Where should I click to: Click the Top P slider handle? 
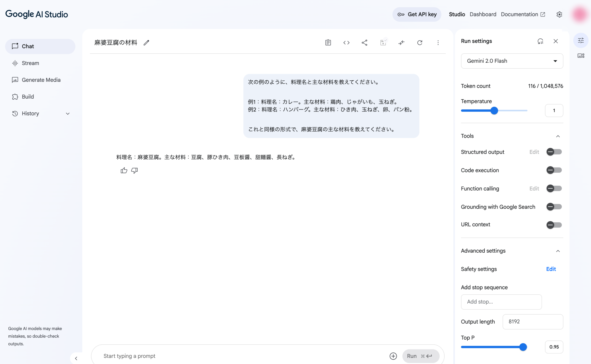[523, 347]
